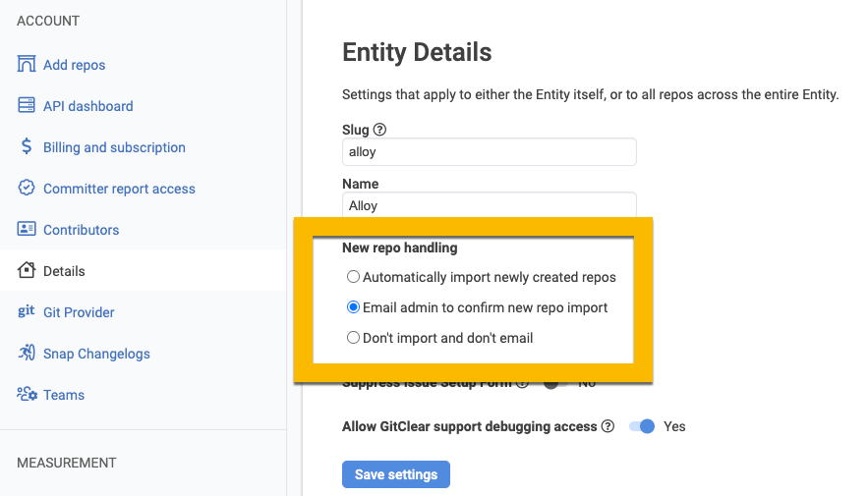Screen dimensions: 868x496
Task: Open the help icon next to Slug
Action: coord(379,130)
